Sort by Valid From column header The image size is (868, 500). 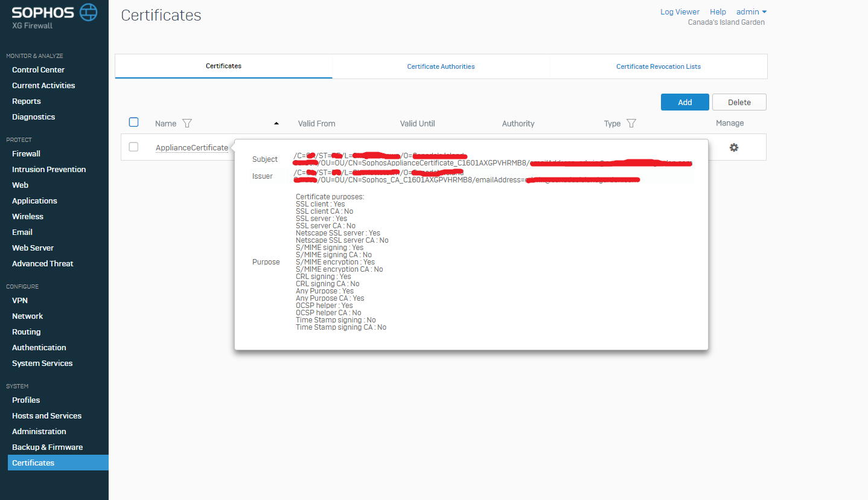click(316, 123)
